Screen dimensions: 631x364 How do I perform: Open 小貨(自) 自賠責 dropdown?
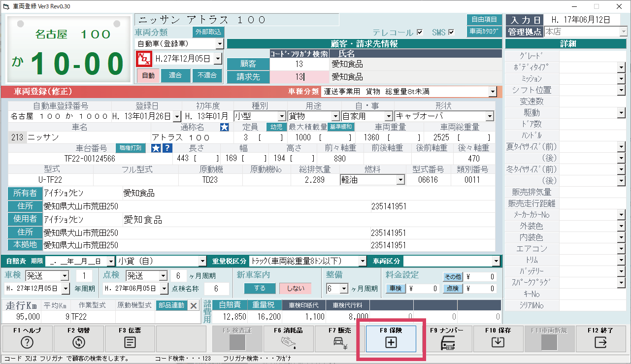pyautogui.click(x=202, y=261)
